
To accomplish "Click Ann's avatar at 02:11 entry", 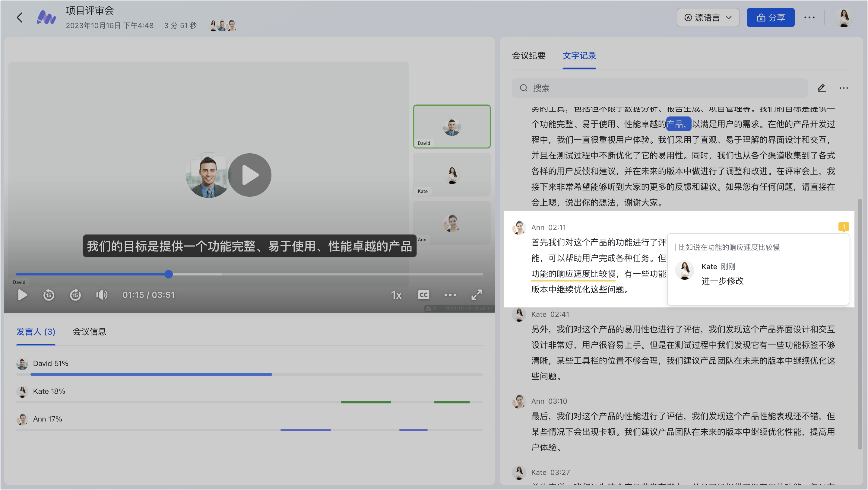I will point(519,227).
